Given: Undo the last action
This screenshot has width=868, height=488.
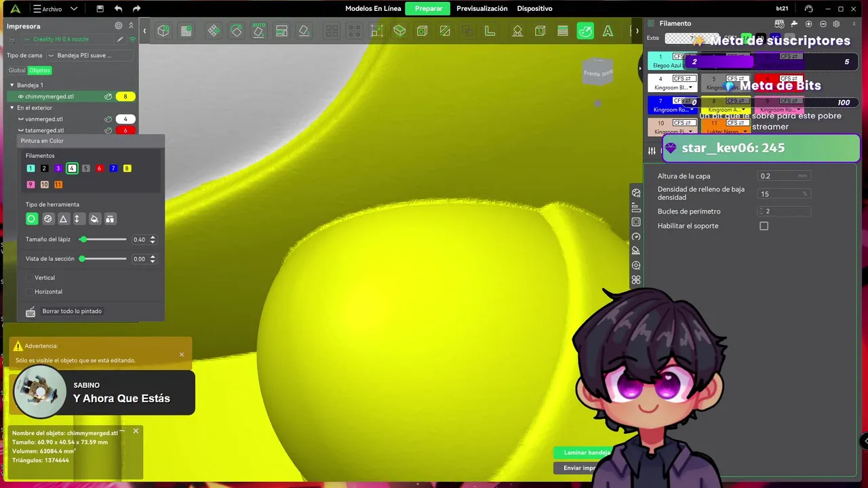Looking at the screenshot, I should [x=119, y=9].
